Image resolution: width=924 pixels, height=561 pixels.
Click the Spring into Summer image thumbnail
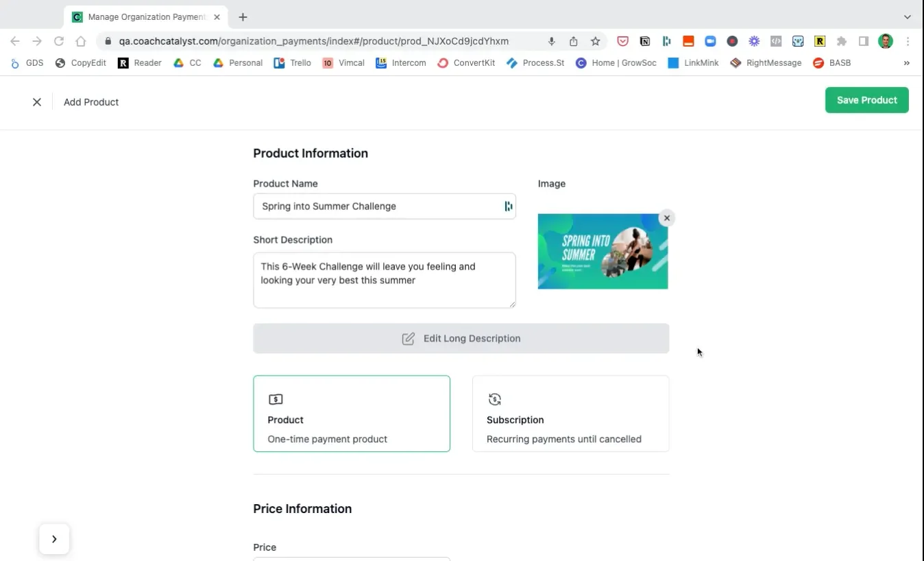603,251
